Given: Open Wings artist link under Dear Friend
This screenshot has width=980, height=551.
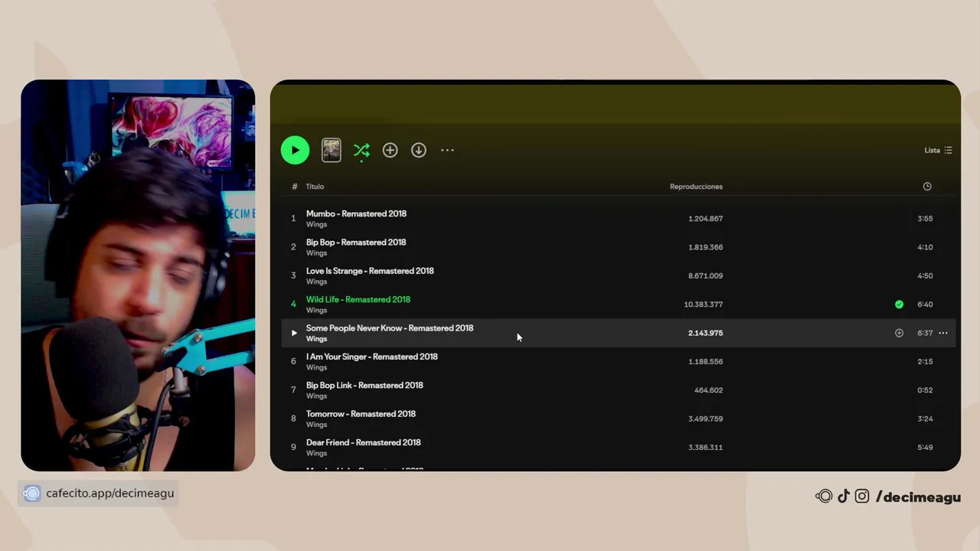Looking at the screenshot, I should pos(316,453).
